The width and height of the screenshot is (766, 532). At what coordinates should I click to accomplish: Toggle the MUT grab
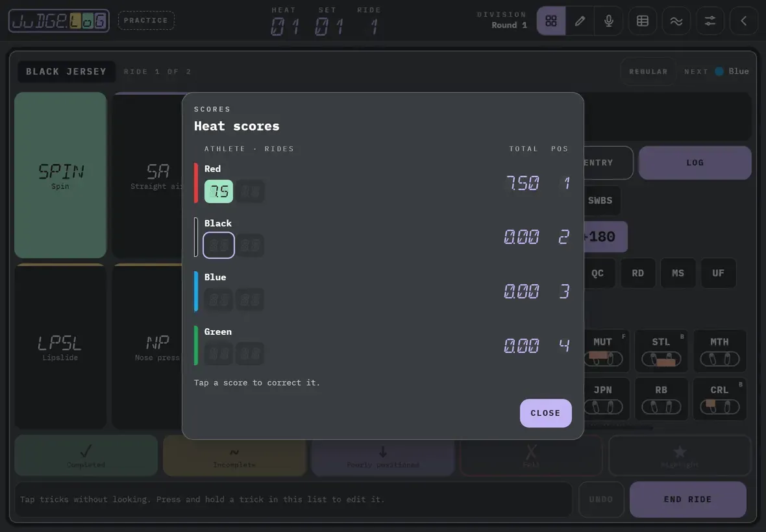pos(603,350)
